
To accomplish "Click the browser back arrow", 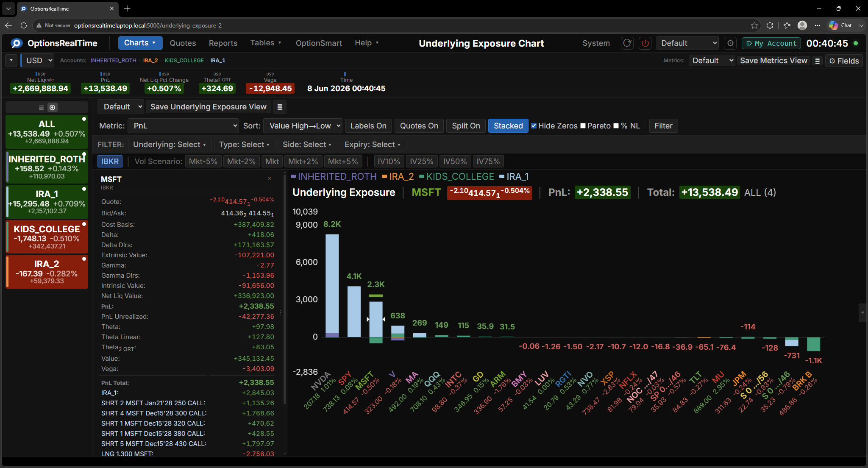I will 8,25.
